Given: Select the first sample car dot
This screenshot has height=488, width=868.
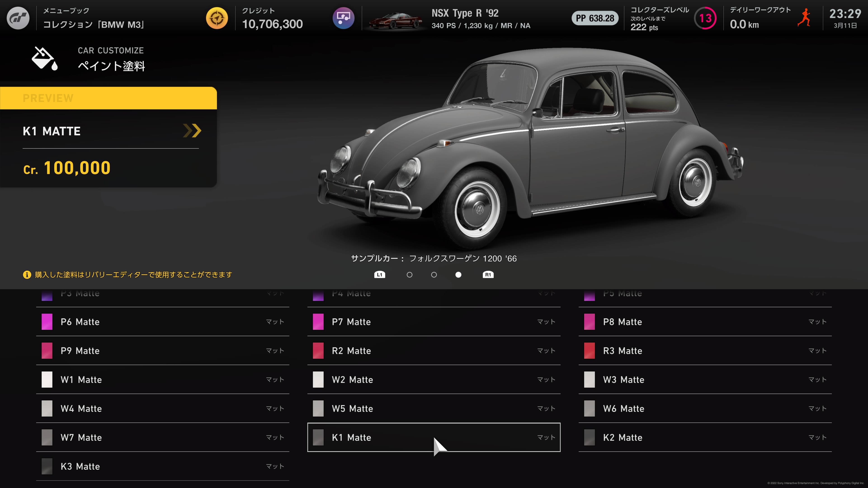Looking at the screenshot, I should [x=409, y=275].
